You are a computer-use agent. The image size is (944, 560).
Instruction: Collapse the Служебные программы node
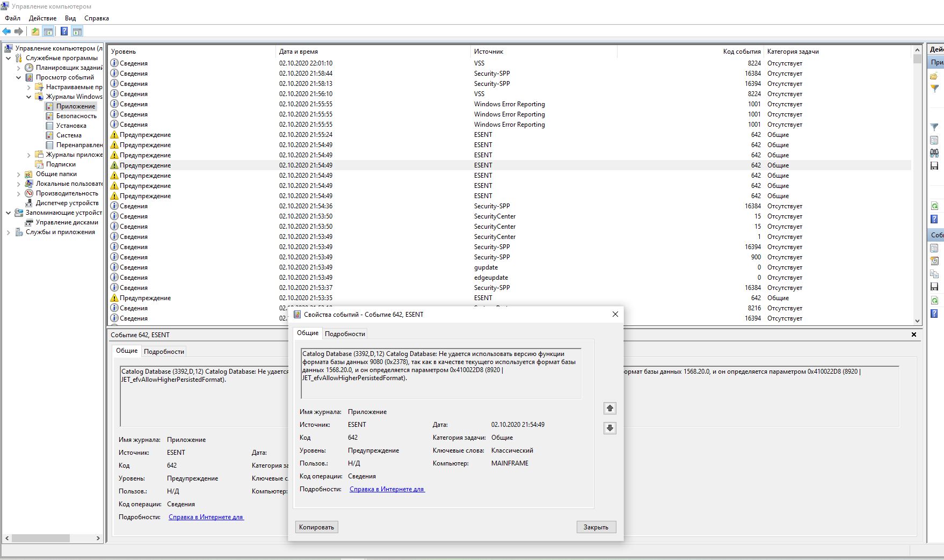(x=9, y=58)
